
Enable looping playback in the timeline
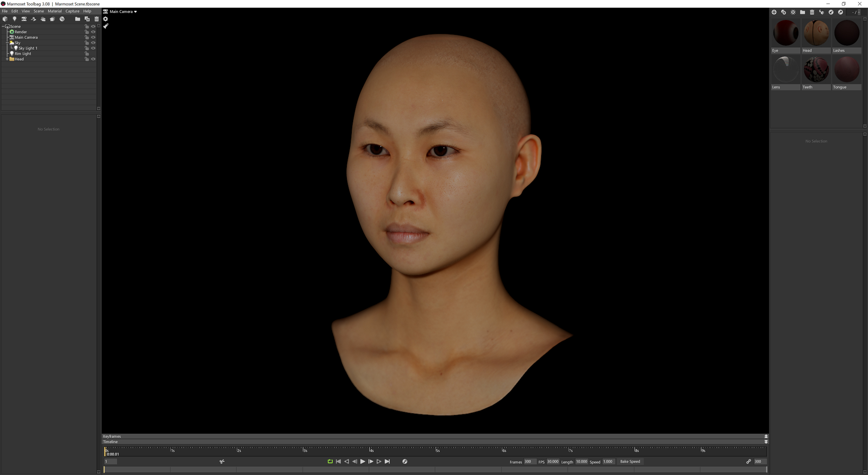click(329, 461)
